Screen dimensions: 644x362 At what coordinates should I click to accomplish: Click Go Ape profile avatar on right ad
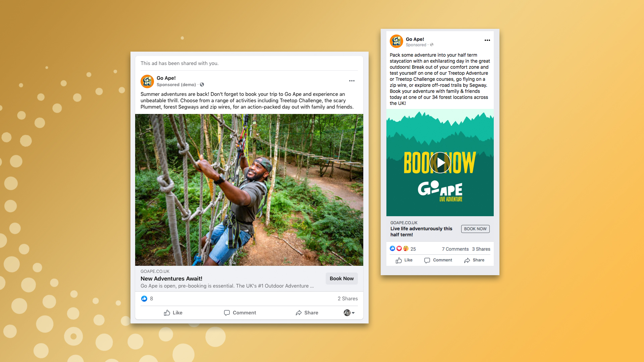396,42
